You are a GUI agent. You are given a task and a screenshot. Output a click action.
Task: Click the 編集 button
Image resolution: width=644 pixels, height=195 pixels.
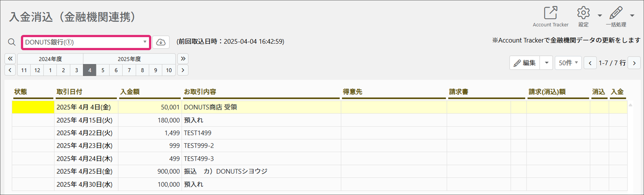[x=525, y=63]
